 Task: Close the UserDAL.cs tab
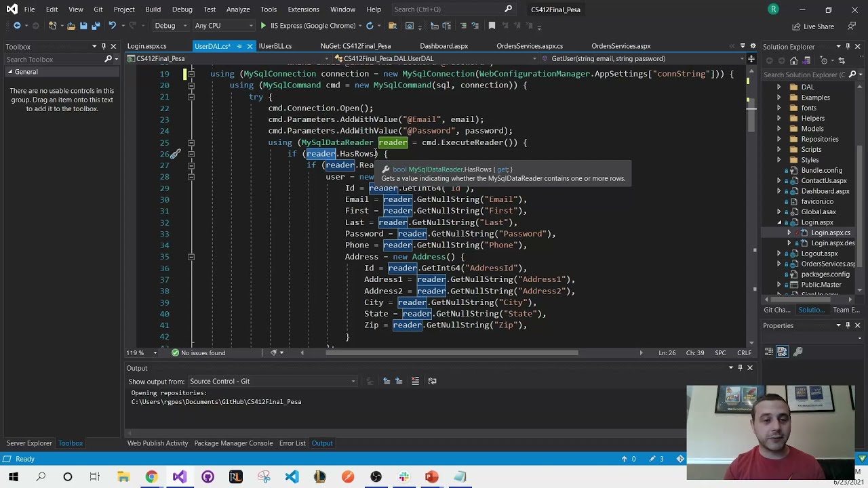pos(250,46)
